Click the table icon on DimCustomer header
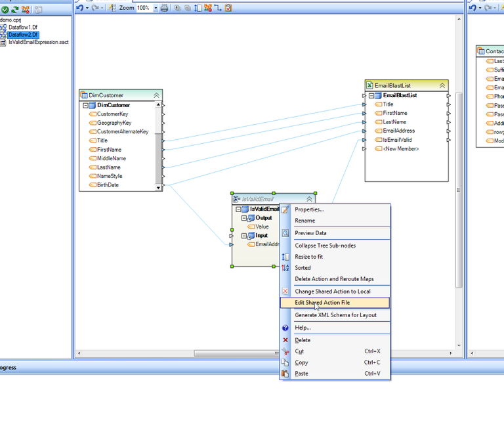This screenshot has height=438, width=504. 83,95
